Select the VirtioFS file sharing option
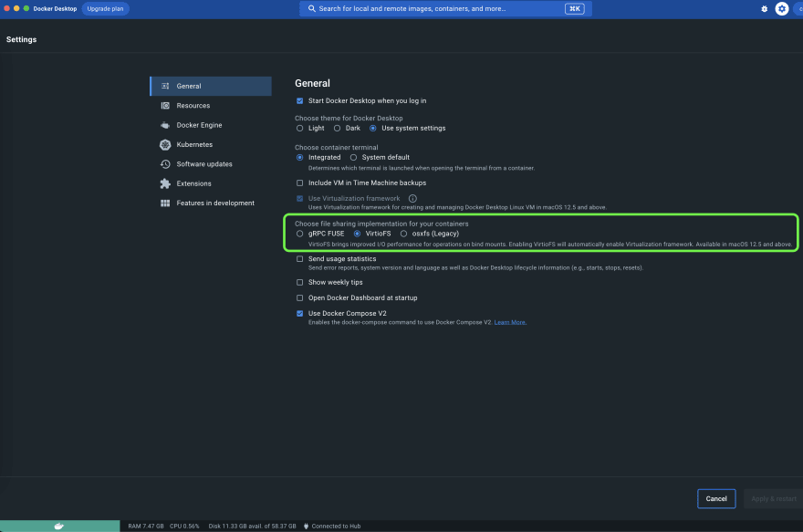Viewport: 803px width, 532px height. click(x=357, y=234)
